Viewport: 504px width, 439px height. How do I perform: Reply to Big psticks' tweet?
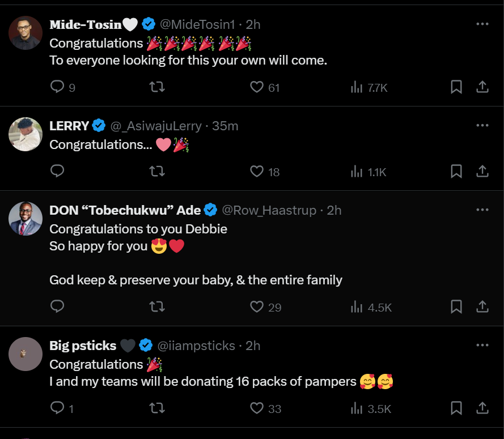tap(57, 408)
